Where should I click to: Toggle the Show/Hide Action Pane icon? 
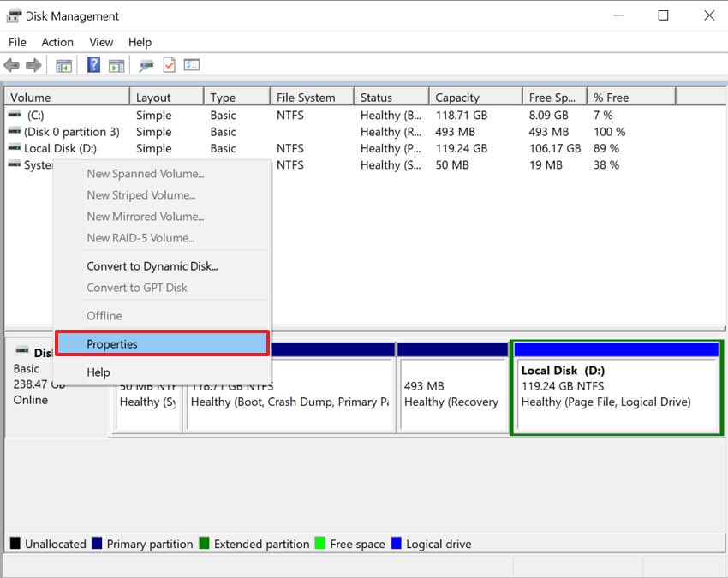point(116,65)
